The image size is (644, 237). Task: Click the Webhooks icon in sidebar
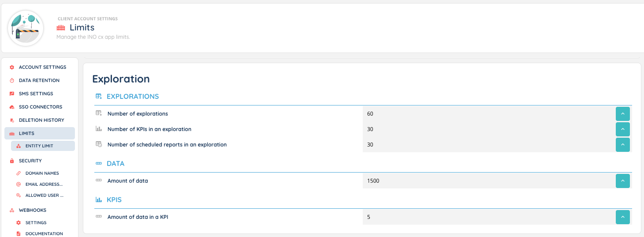coord(12,211)
